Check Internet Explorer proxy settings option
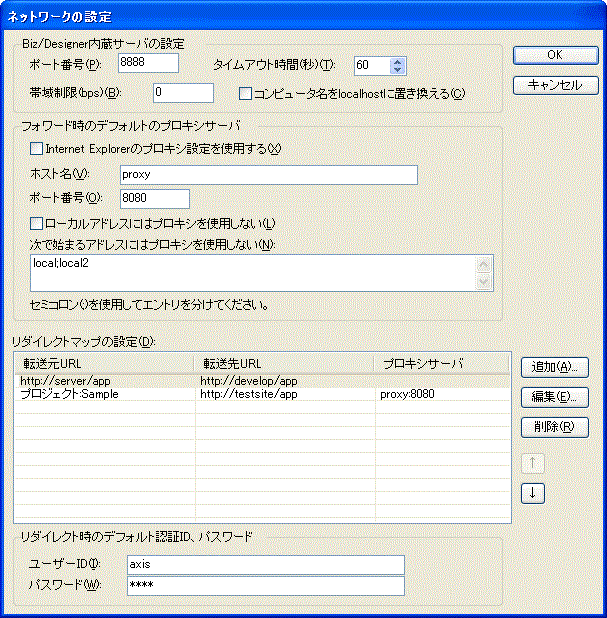Screen dimensions: 607x618 tap(36, 149)
